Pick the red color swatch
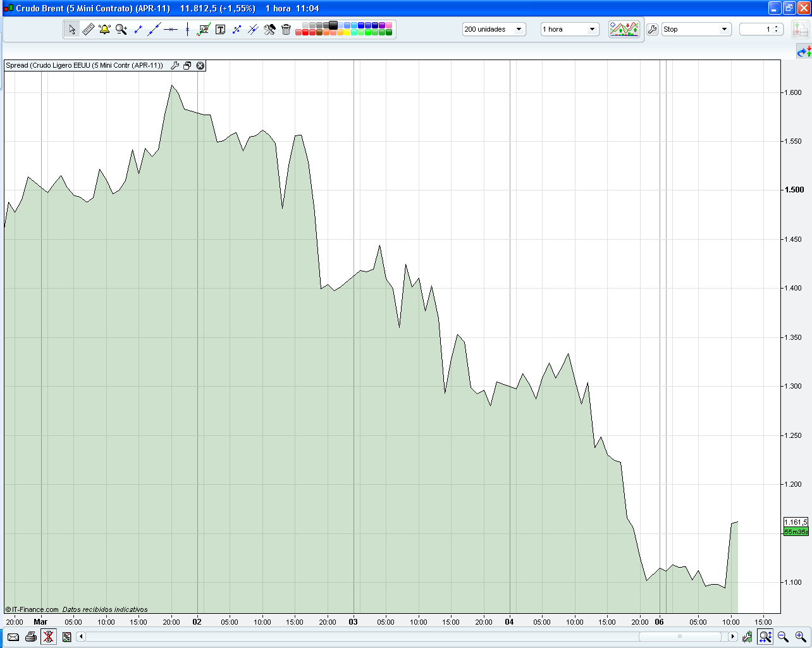This screenshot has height=648, width=812. tap(304, 32)
